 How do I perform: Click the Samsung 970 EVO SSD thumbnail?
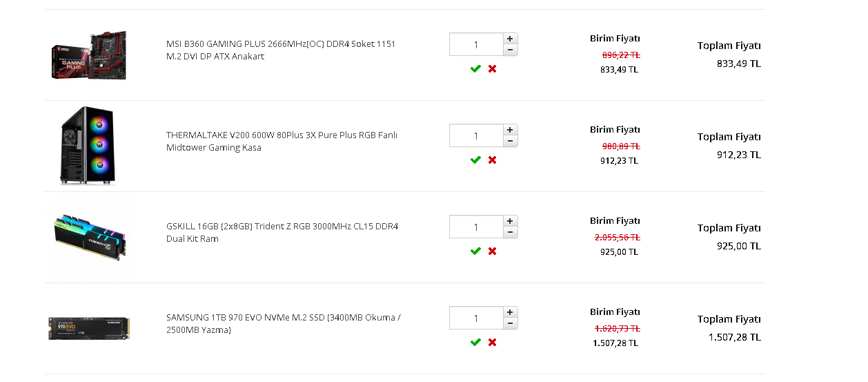[x=89, y=328]
